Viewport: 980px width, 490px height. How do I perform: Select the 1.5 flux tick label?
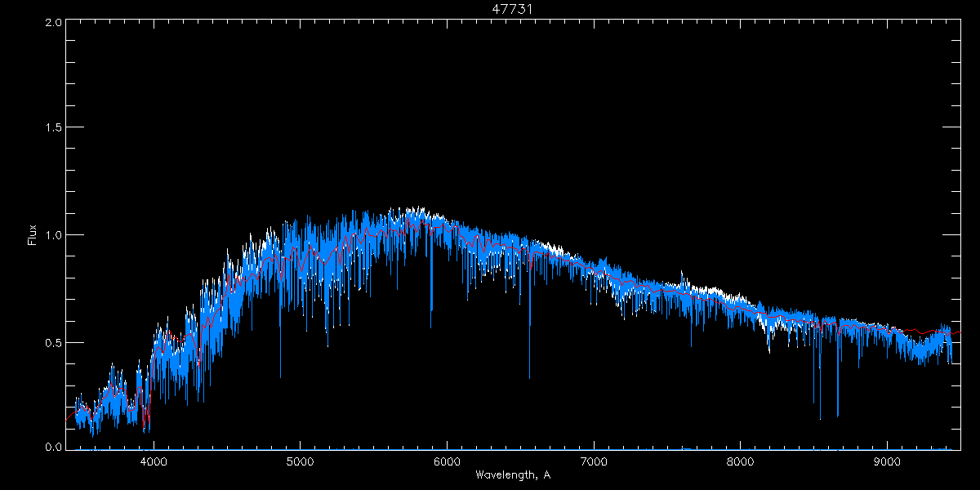click(x=52, y=128)
